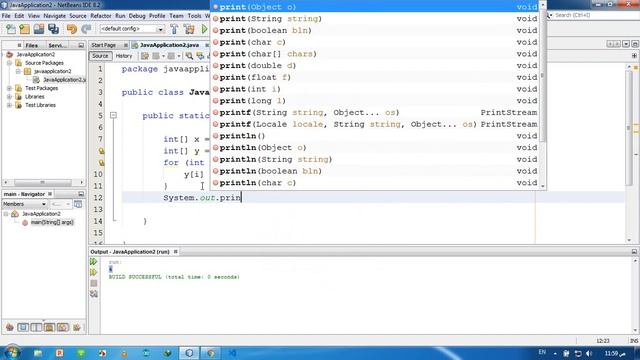Image resolution: width=640 pixels, height=360 pixels.
Task: Expand the Libraries node
Action: pos(9,97)
